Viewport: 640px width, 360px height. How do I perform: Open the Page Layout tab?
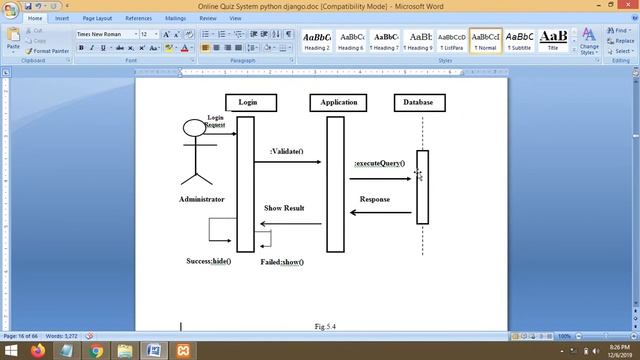(97, 18)
